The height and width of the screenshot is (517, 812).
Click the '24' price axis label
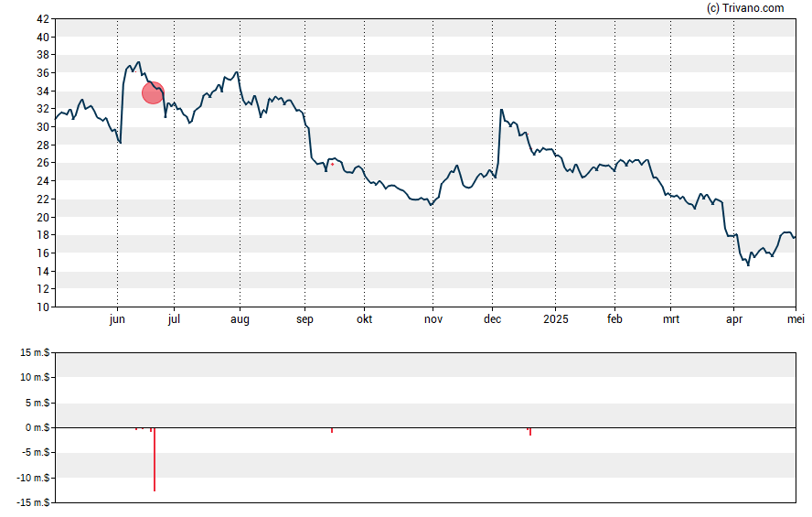(43, 181)
